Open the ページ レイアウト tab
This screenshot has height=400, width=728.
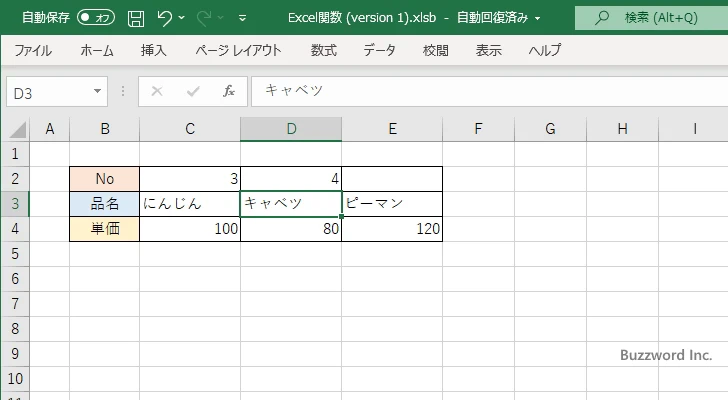[x=238, y=50]
